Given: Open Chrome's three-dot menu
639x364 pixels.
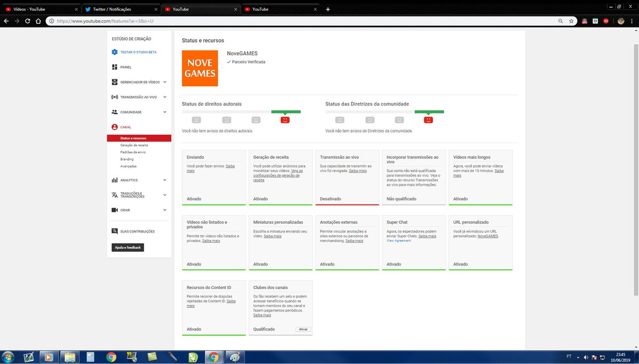Looking at the screenshot, I should 633,21.
